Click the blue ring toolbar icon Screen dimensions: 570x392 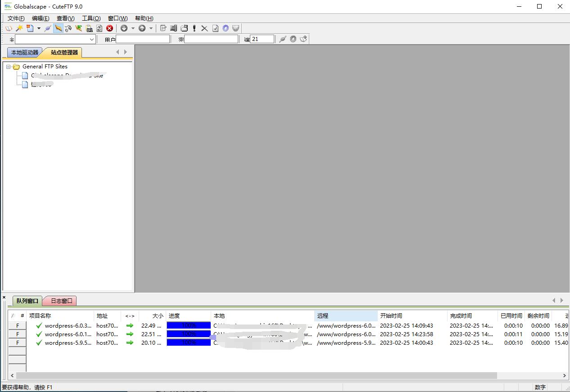point(226,28)
